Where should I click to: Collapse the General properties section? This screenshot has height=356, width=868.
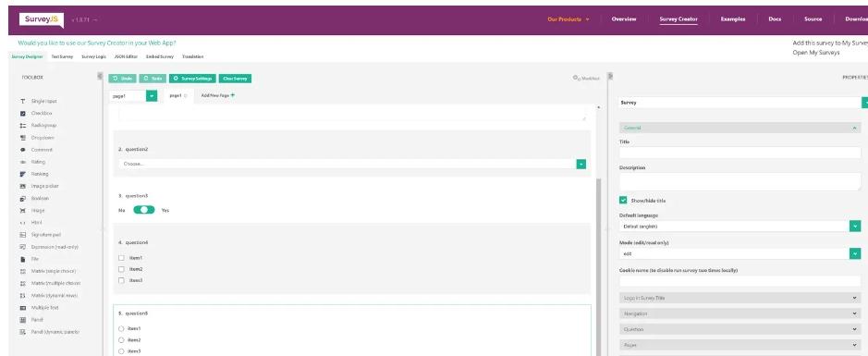click(x=740, y=128)
